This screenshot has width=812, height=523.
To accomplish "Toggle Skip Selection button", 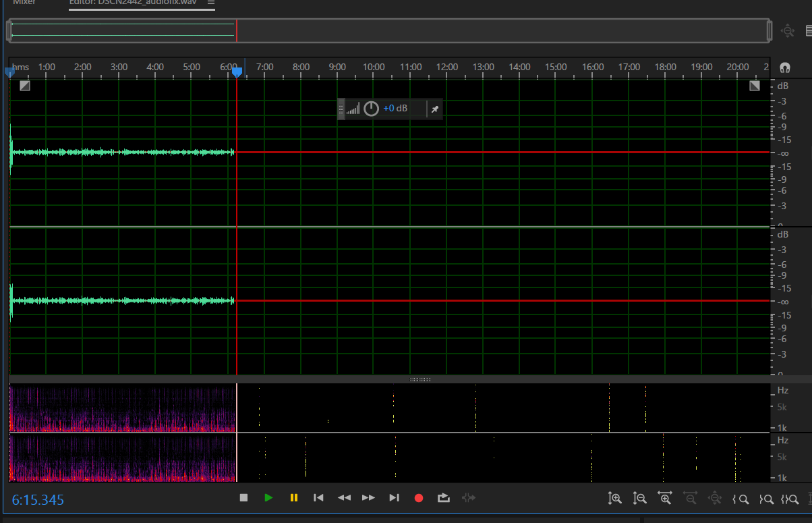I will tap(469, 498).
